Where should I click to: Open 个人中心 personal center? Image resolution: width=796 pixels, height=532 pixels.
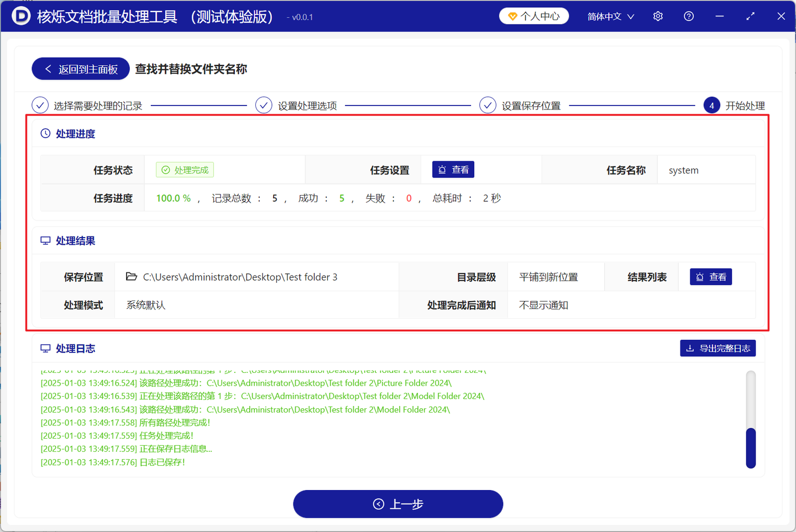click(x=534, y=16)
